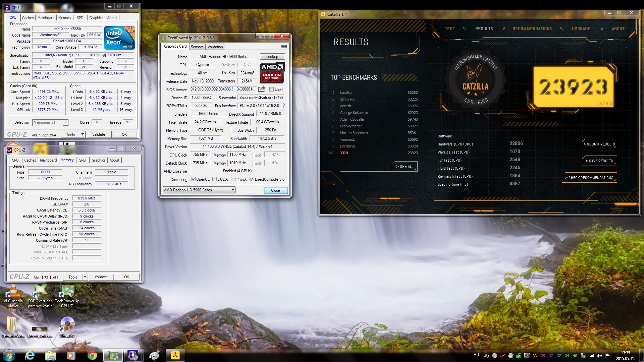
Task: Toggle the DirectCompute 5.0 checkbox
Action: point(252,179)
